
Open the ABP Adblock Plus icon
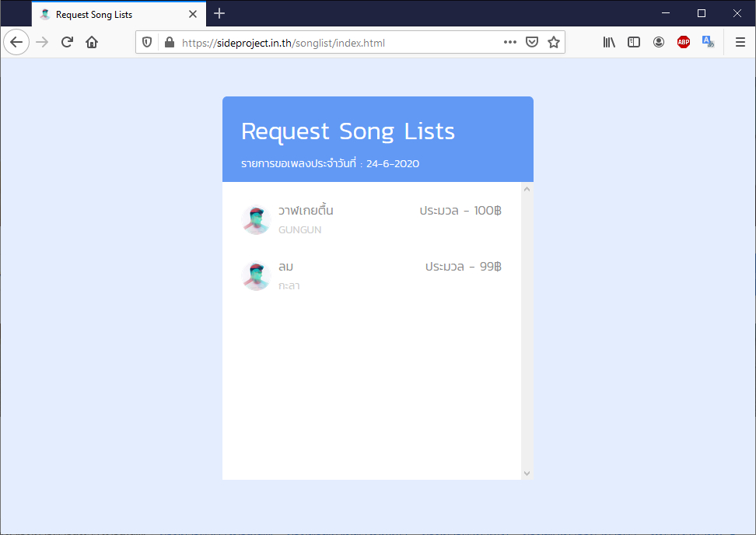[x=684, y=41]
